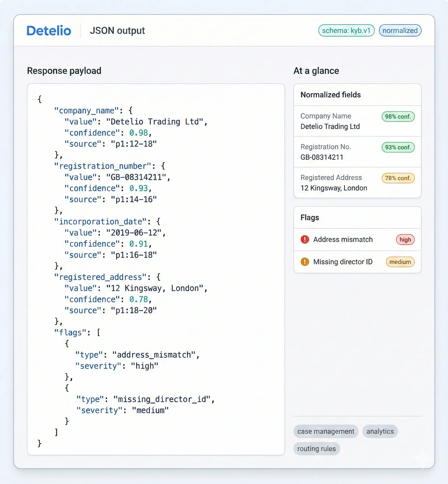Screen dimensions: 448x484
Task: Click the orange Missing director ID alert icon
Action: pos(305,262)
